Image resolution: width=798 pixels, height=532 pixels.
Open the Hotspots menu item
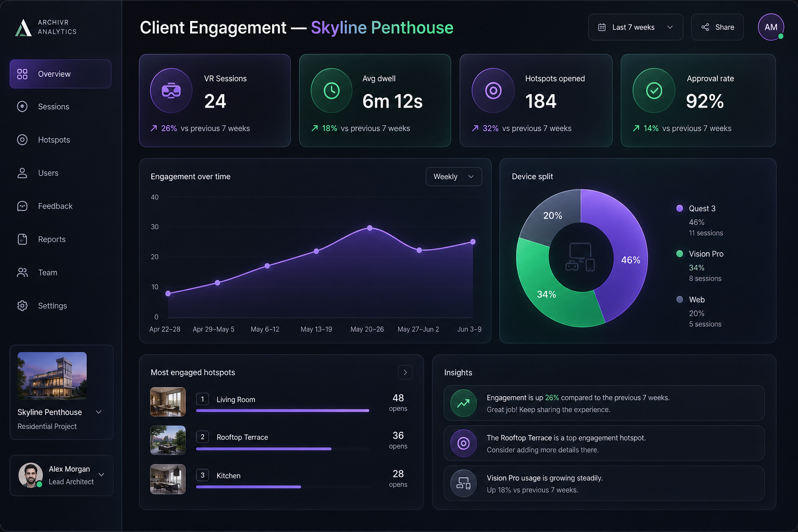tap(60, 140)
